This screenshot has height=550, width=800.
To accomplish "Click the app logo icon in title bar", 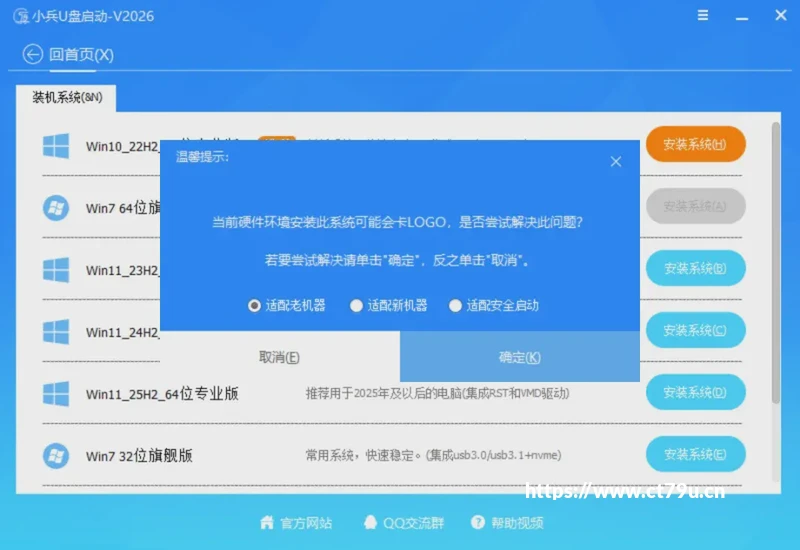I will 21,16.
